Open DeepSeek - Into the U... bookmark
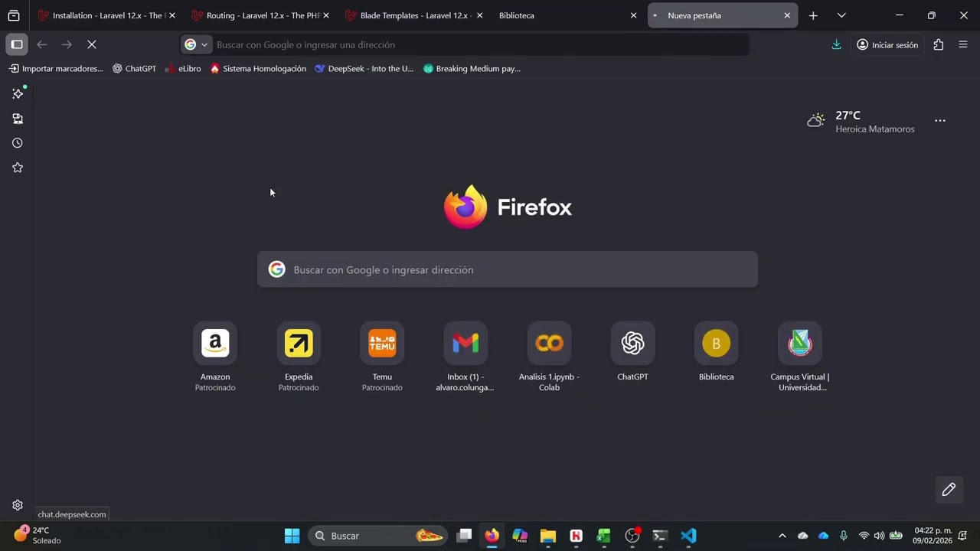The height and width of the screenshot is (551, 980). (364, 69)
